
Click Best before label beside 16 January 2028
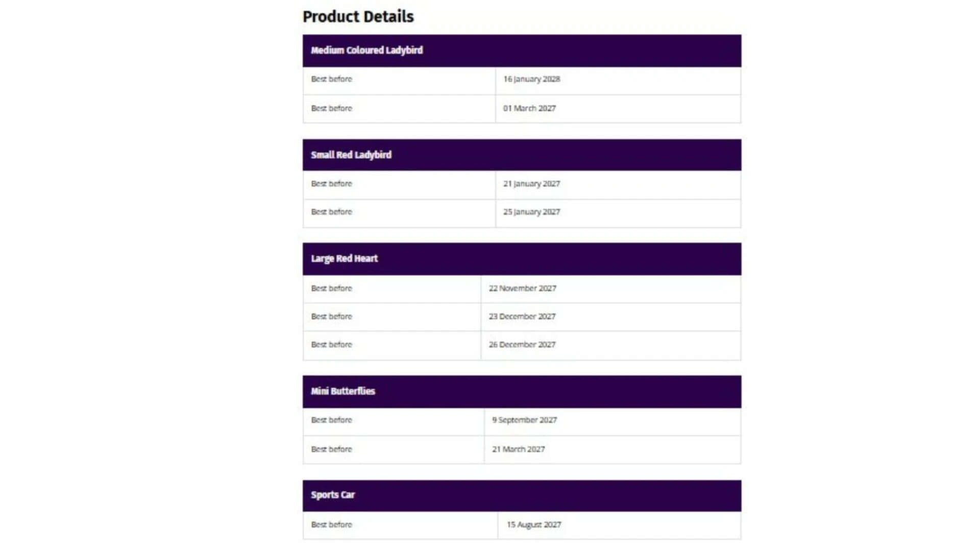(331, 79)
